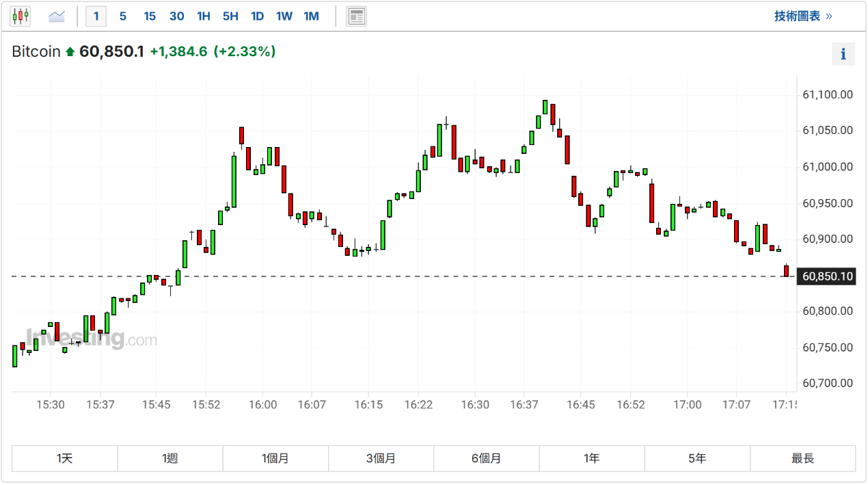Select the 1天 time range tab

pyautogui.click(x=65, y=458)
